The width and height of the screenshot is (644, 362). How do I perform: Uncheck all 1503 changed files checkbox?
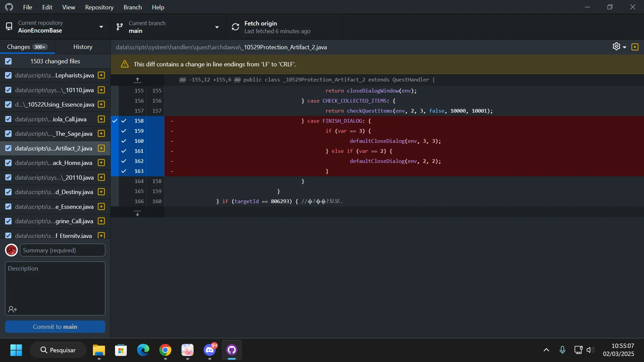pos(8,61)
